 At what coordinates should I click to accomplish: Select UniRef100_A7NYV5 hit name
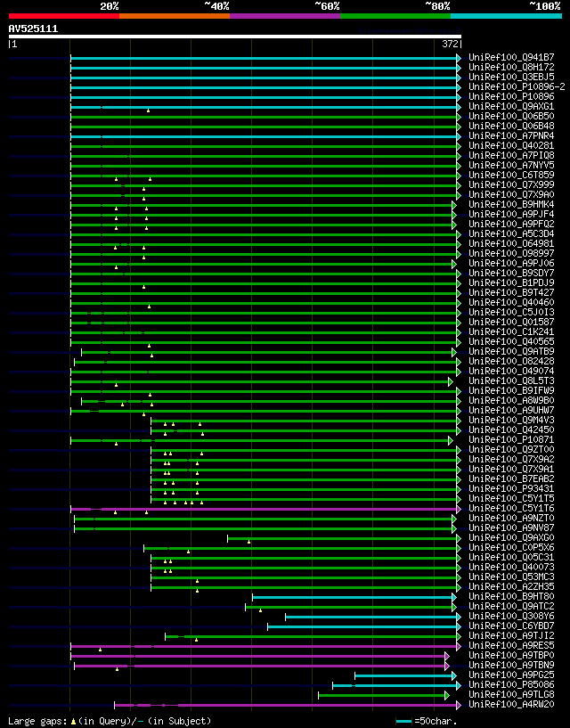tap(511, 165)
